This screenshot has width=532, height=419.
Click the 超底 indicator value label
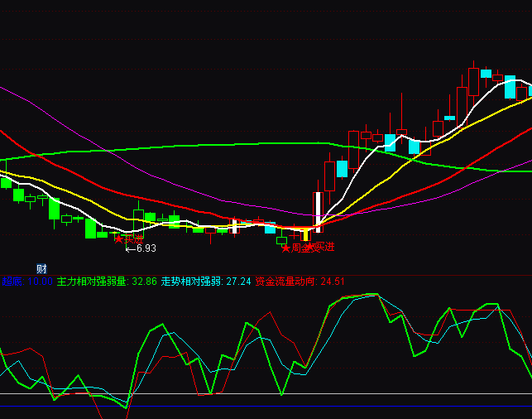tap(26, 282)
